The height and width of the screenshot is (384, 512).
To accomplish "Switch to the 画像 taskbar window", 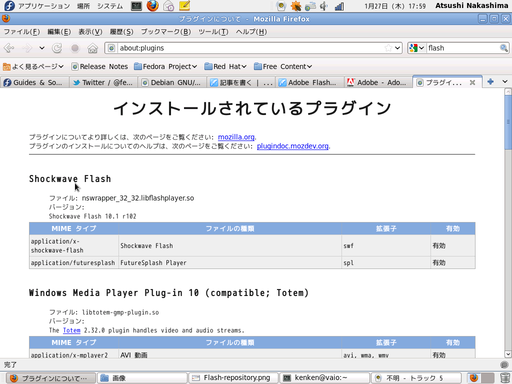I will [142, 378].
